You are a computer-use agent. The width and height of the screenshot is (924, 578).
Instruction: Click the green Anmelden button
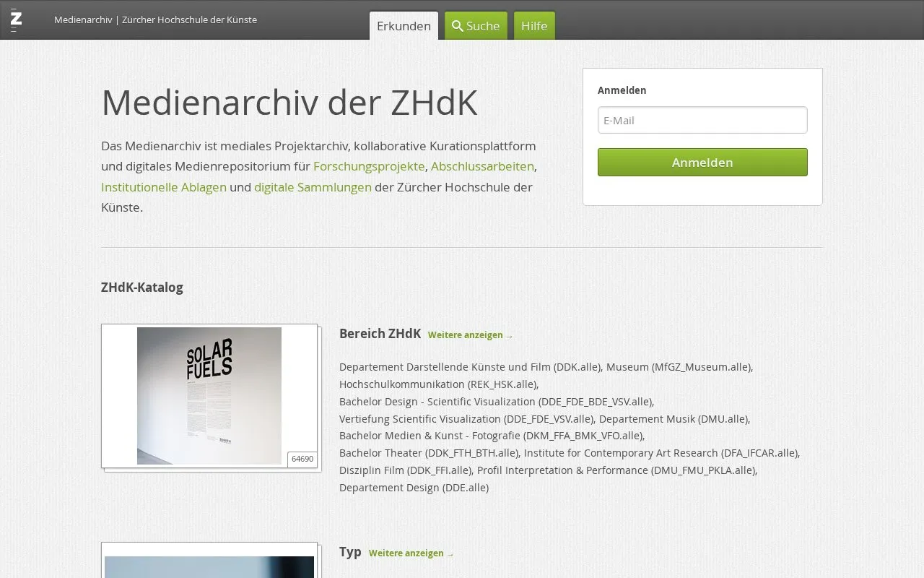702,162
